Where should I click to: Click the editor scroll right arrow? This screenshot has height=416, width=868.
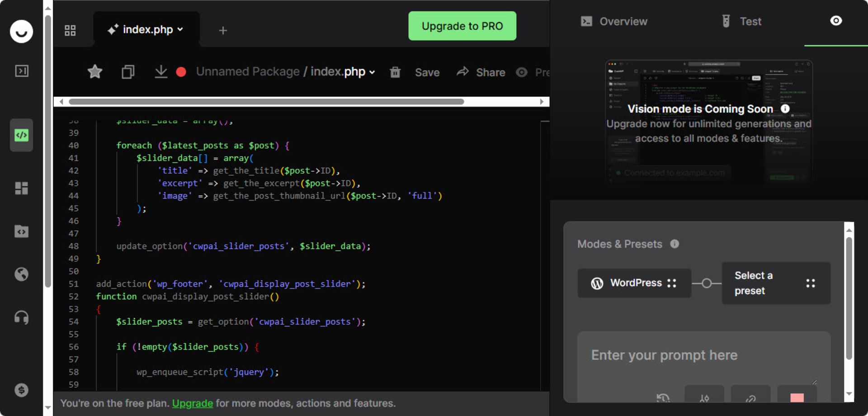[542, 102]
